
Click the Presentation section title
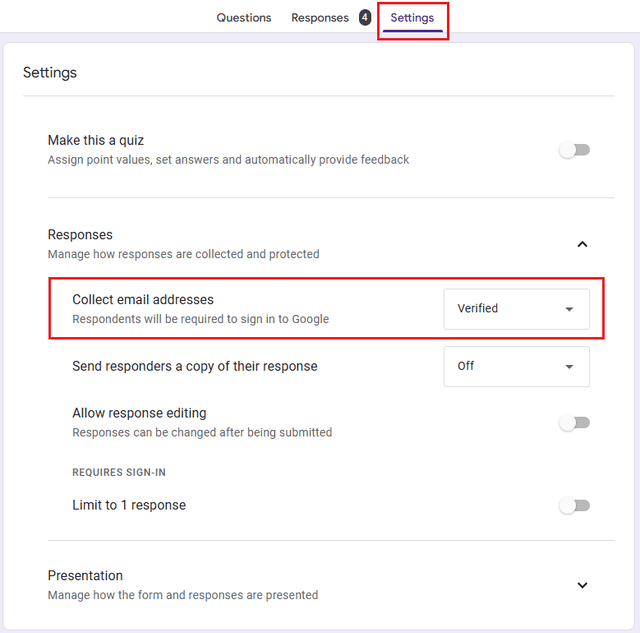pos(86,576)
